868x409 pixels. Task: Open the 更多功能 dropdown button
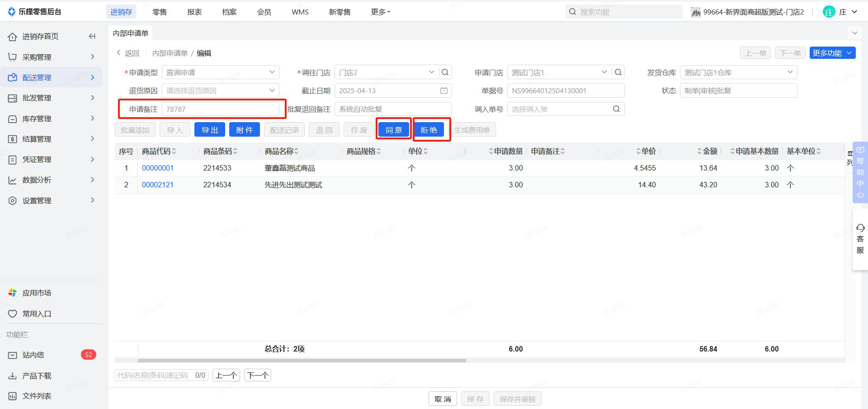832,53
